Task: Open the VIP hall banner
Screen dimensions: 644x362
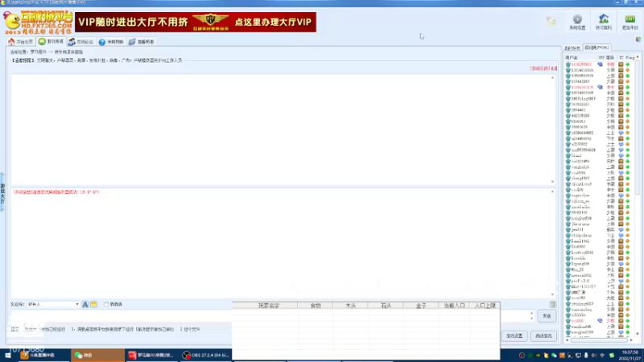Action: coord(196,22)
